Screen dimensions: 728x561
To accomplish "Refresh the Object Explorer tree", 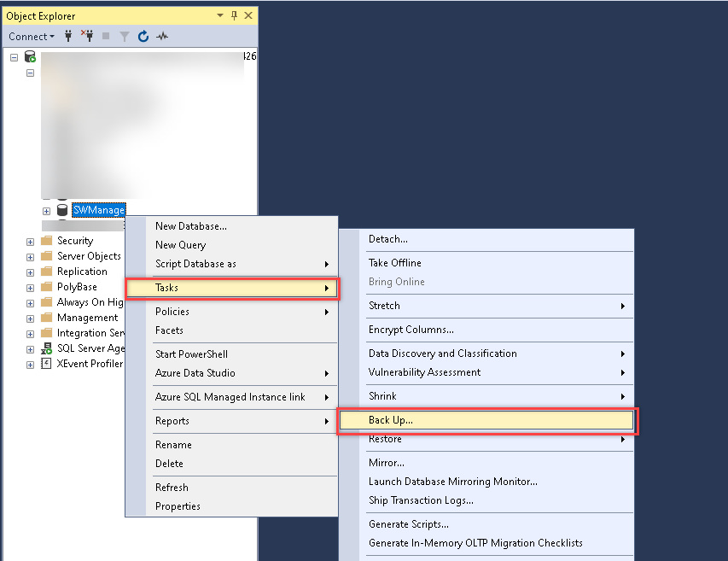I will [143, 36].
